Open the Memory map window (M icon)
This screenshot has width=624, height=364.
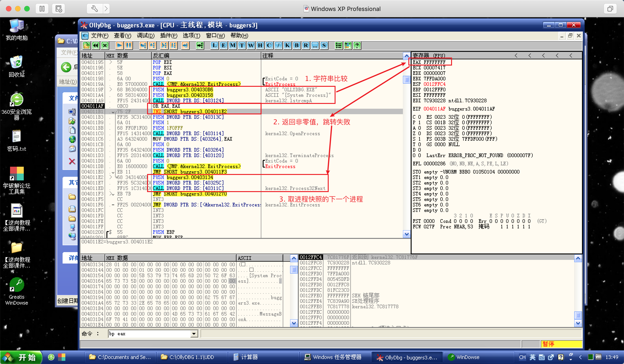click(233, 45)
